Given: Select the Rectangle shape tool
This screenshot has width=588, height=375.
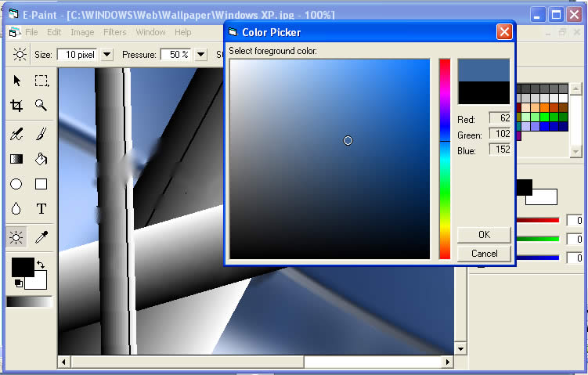Looking at the screenshot, I should [41, 184].
